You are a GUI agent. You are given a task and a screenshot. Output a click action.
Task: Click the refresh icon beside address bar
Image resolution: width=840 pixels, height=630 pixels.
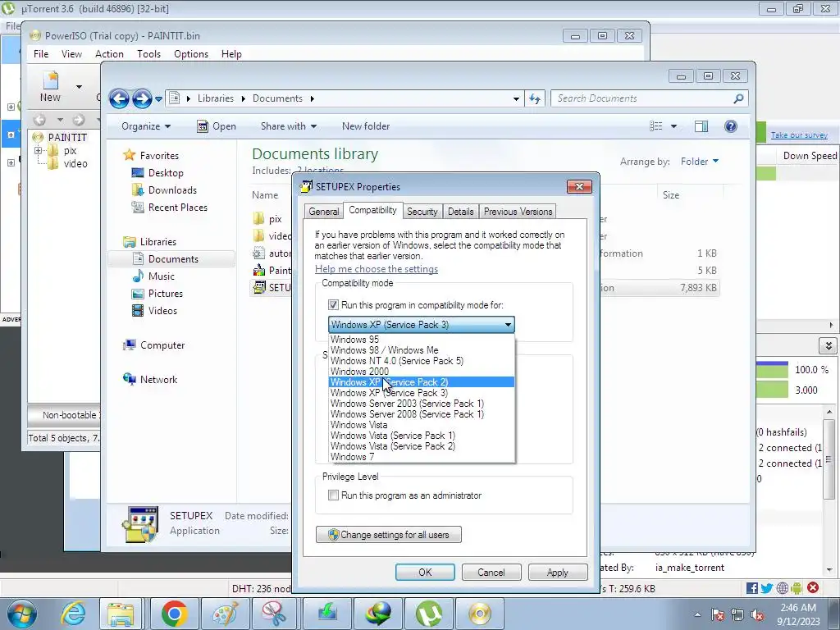[535, 98]
